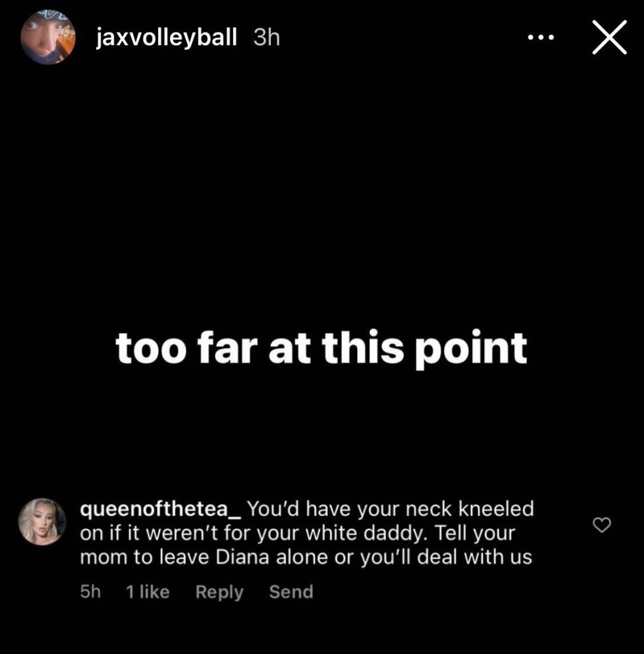Tap queenofthetea_'s blonde avatar photo
This screenshot has width=644, height=654.
[x=42, y=521]
